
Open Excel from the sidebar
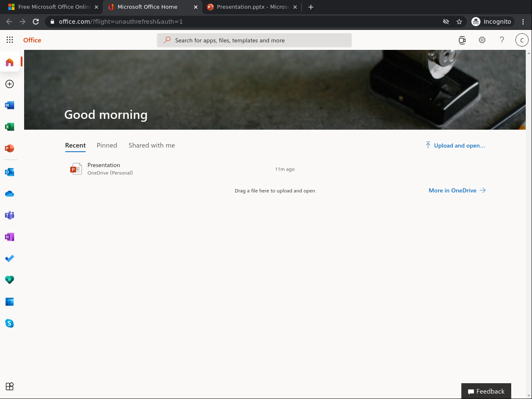click(10, 127)
